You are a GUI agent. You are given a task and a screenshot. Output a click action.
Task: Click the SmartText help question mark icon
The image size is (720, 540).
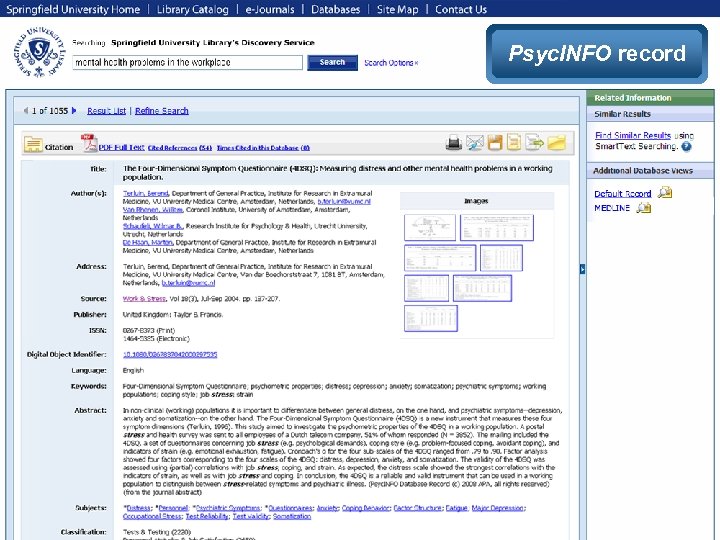click(x=686, y=147)
